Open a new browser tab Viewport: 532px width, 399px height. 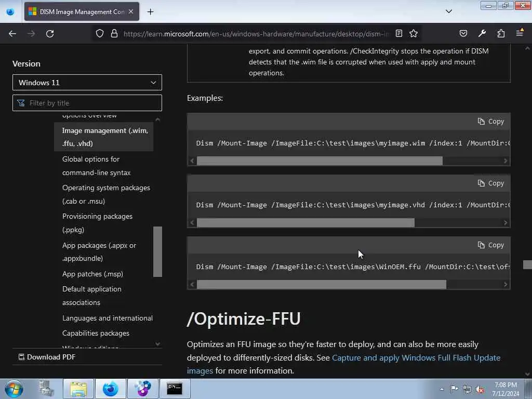click(x=150, y=12)
